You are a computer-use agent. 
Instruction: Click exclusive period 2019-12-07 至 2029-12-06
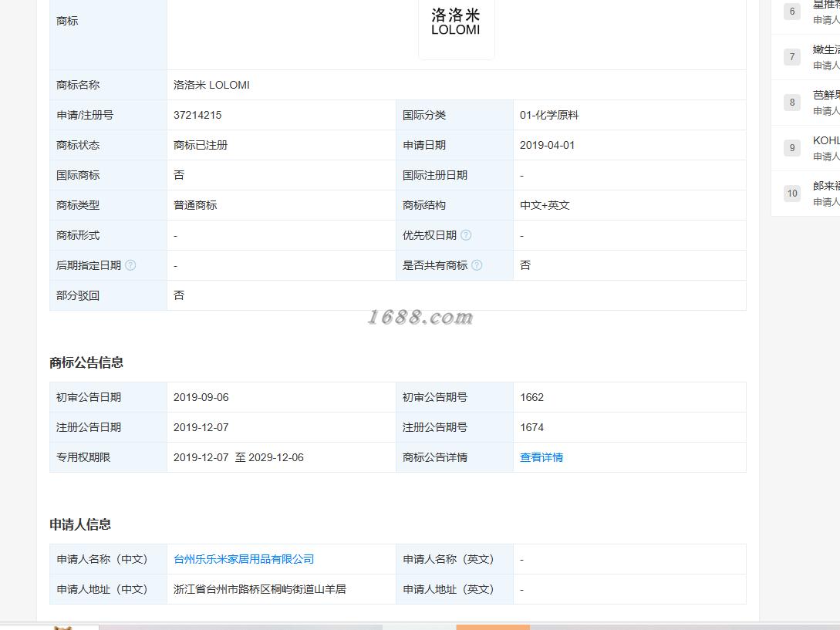tap(238, 457)
